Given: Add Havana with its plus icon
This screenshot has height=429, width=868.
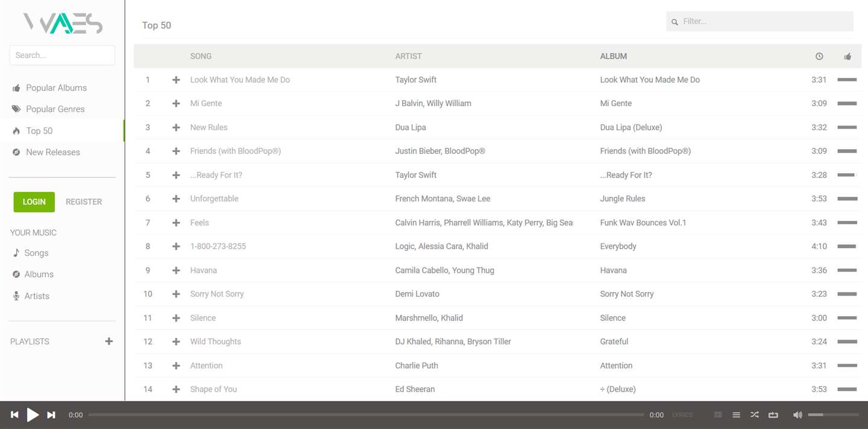Looking at the screenshot, I should [x=176, y=270].
